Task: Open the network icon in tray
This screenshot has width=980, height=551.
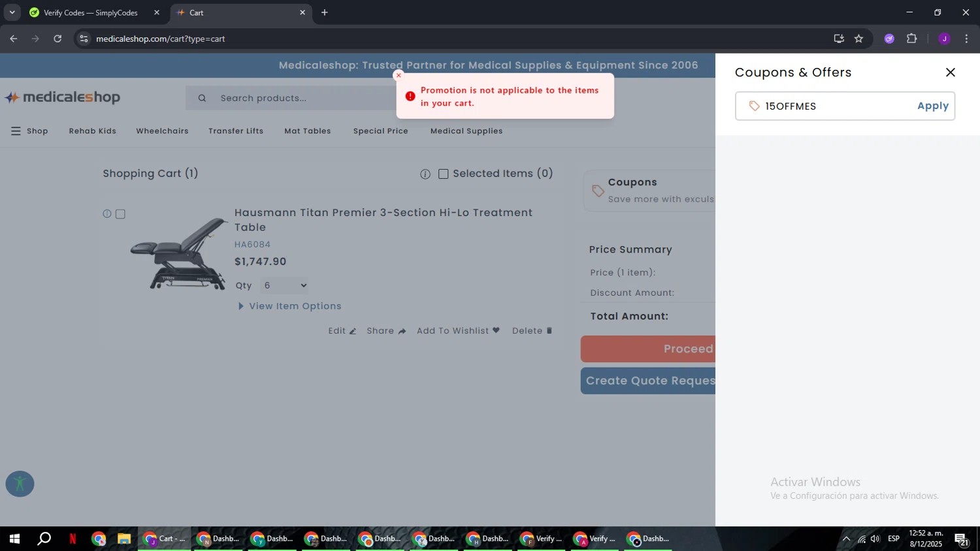Action: click(x=862, y=539)
